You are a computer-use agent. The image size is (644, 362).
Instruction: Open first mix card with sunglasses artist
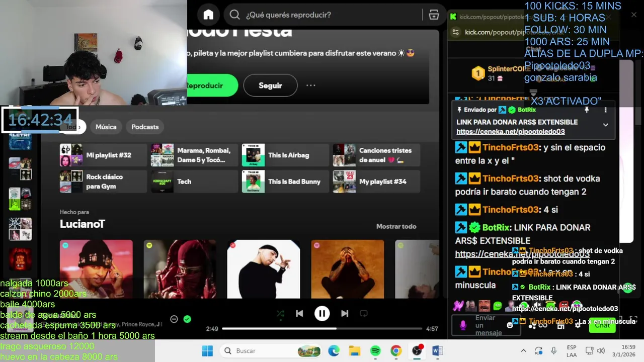click(96, 269)
